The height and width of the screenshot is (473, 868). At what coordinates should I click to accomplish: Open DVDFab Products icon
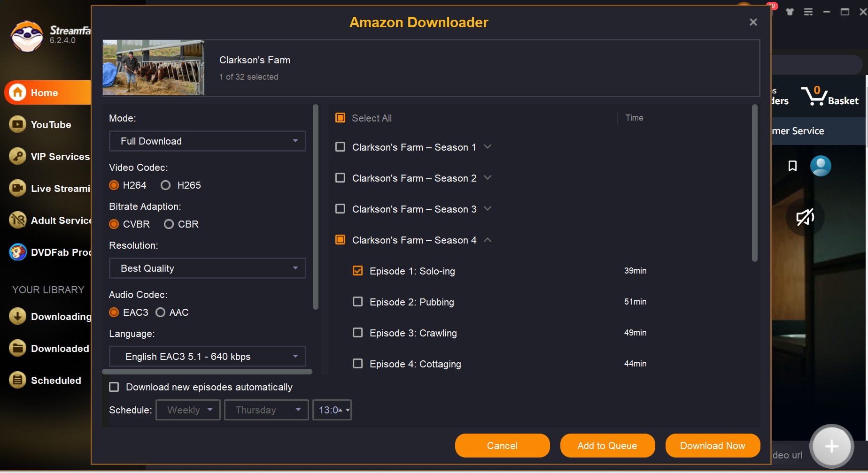(x=17, y=252)
